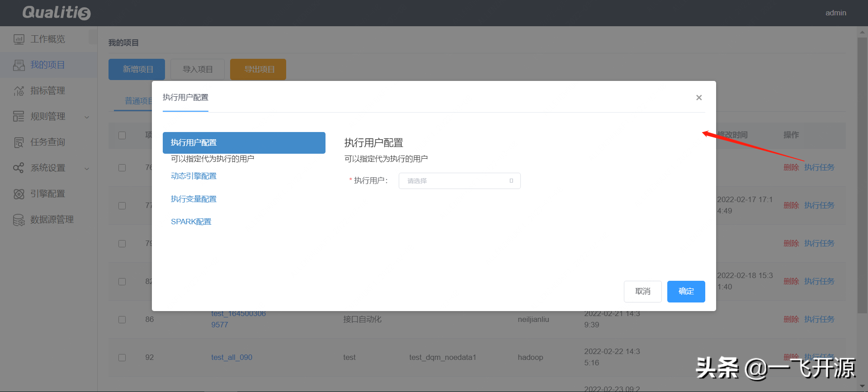Click 删除 in row 86

(x=791, y=320)
